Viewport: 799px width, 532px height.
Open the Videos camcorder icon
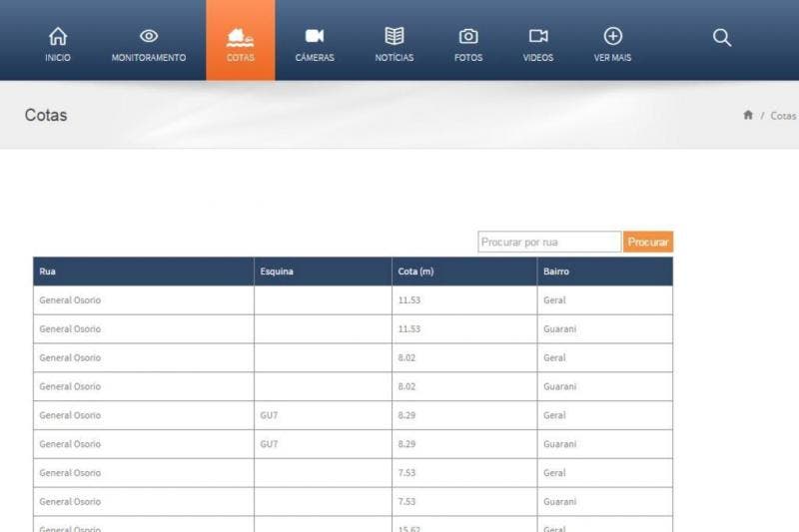538,37
